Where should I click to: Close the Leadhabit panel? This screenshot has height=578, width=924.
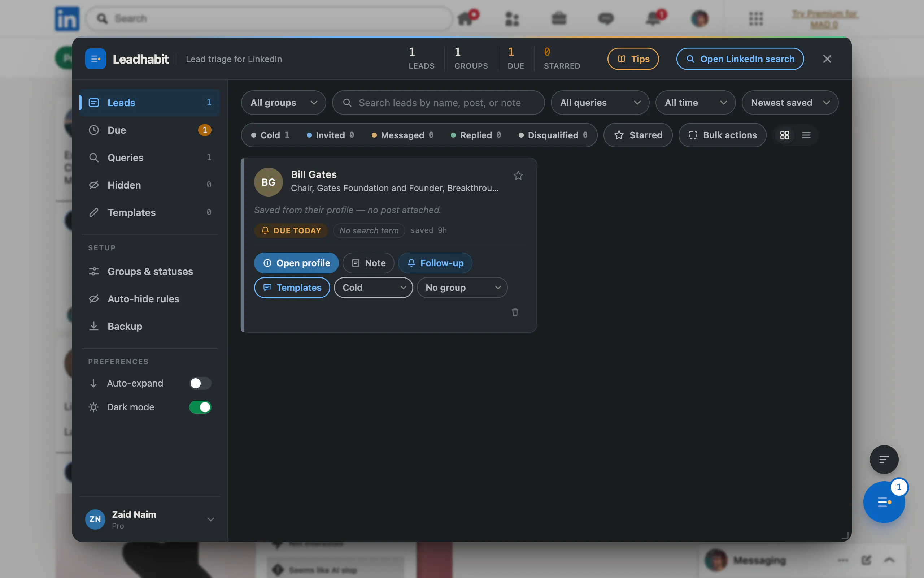pos(827,59)
